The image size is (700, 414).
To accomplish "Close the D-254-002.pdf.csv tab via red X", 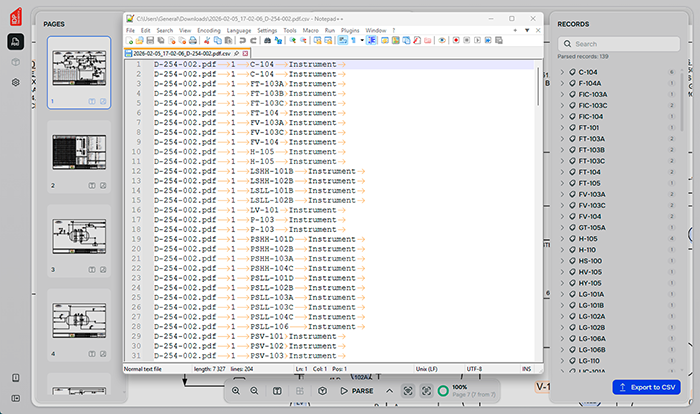I will tap(245, 54).
